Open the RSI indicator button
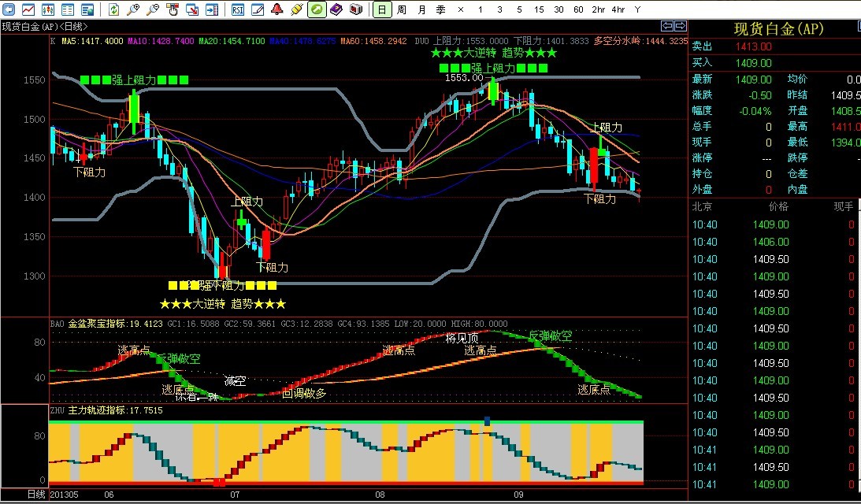Image resolution: width=861 pixels, height=504 pixels. (238, 9)
